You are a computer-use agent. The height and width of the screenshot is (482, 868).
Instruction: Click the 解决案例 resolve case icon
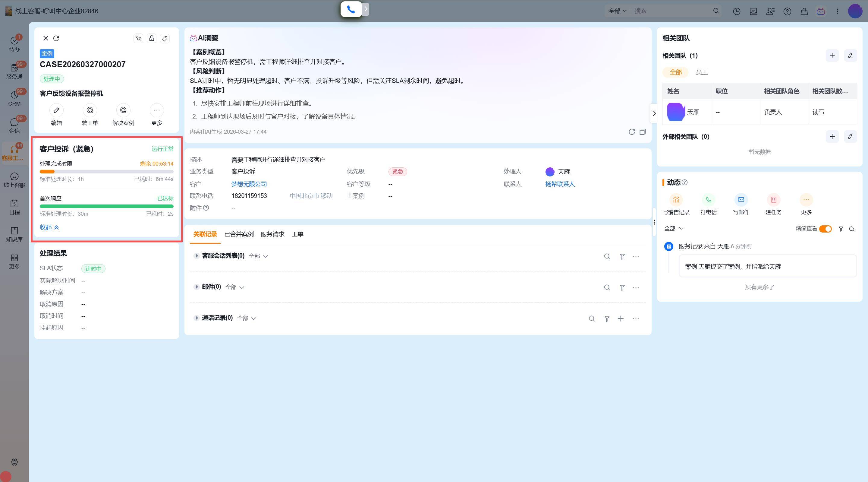click(x=123, y=110)
